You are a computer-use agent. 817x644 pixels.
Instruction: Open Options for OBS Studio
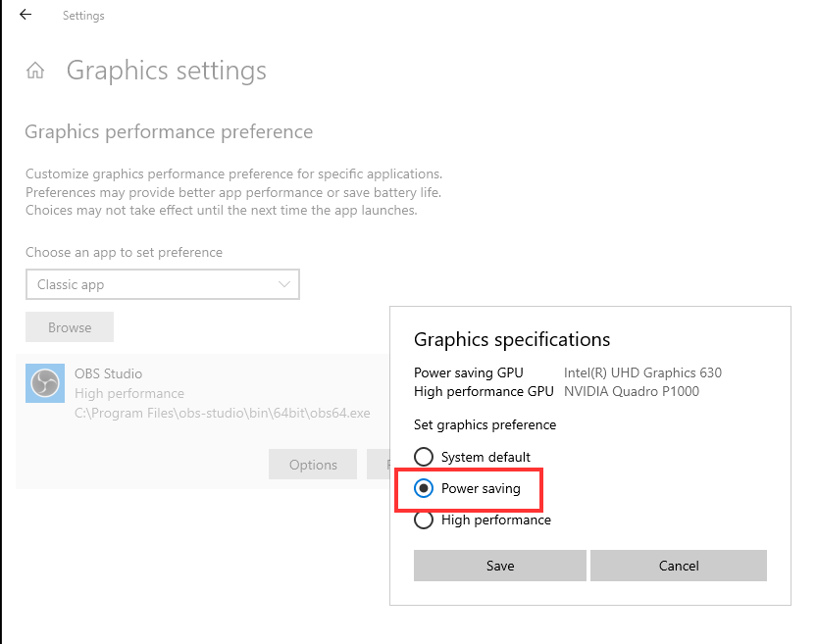point(313,465)
